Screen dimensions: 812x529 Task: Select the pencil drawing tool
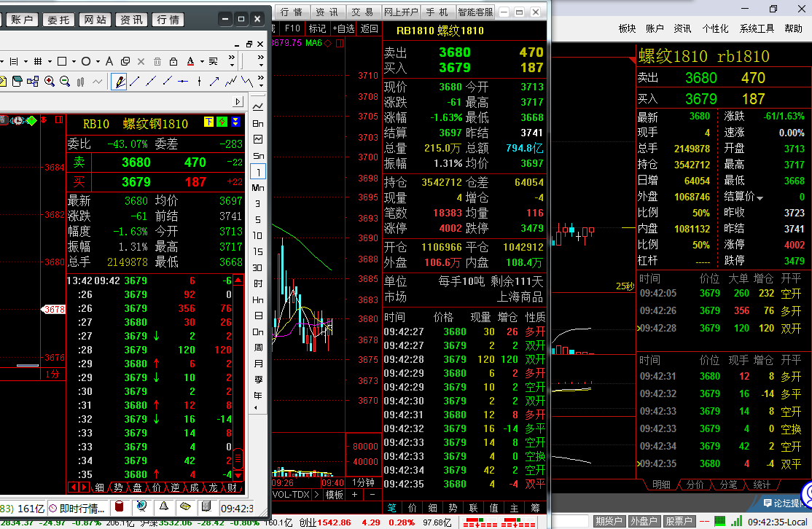point(120,82)
